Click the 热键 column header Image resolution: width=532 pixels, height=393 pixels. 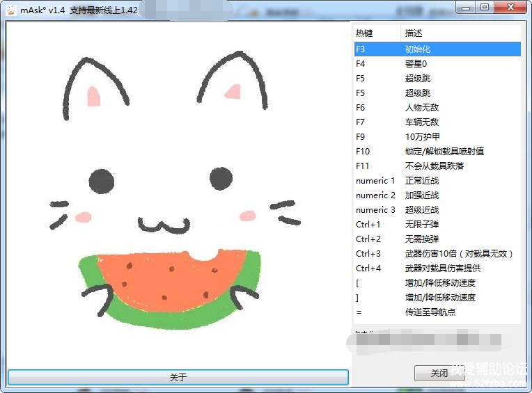[x=377, y=33]
